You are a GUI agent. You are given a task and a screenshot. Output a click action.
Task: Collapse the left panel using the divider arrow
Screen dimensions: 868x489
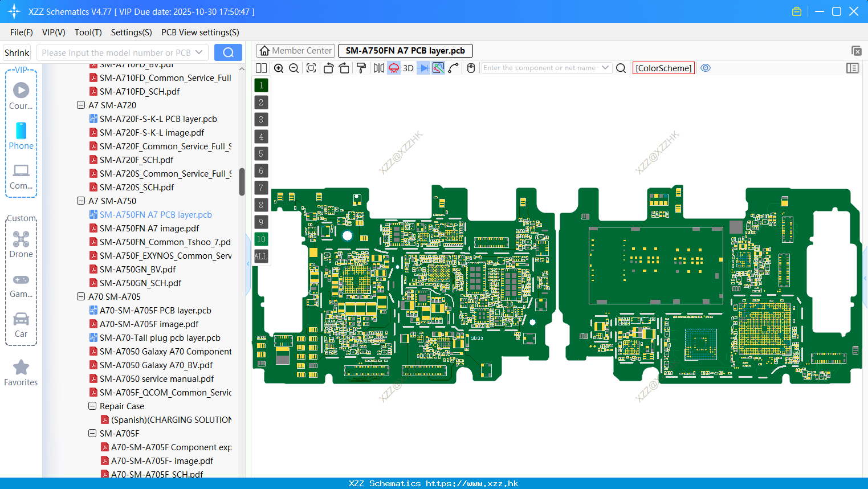pyautogui.click(x=248, y=264)
